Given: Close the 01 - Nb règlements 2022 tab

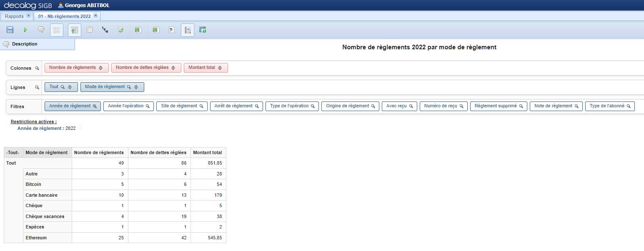Looking at the screenshot, I should coord(95,15).
